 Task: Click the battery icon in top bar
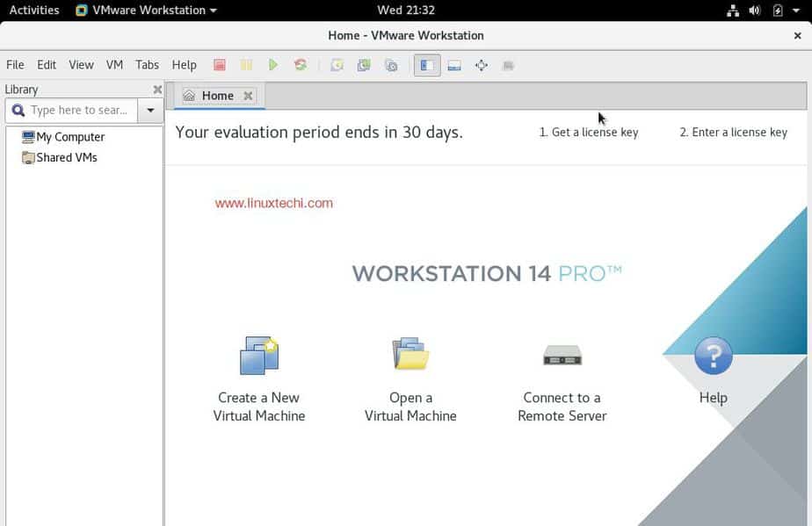point(778,11)
